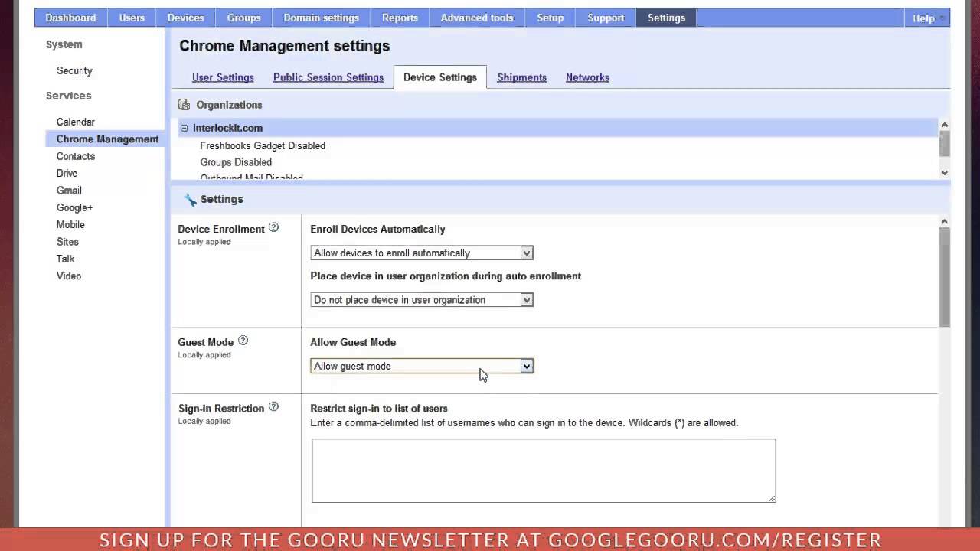The image size is (980, 551).
Task: Open Google+ service settings
Action: (x=74, y=207)
